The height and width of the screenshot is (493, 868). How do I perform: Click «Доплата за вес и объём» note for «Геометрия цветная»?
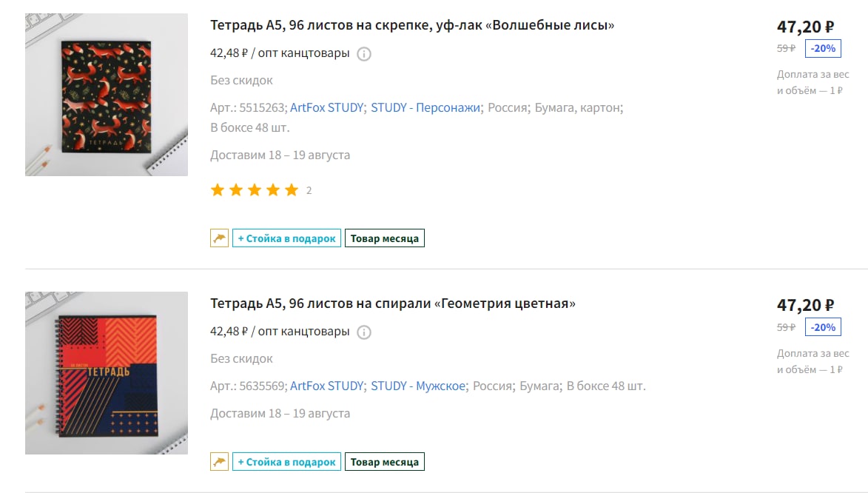(813, 361)
